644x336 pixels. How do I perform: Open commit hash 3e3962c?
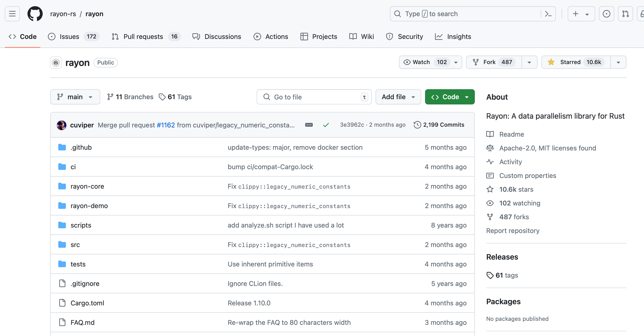pos(352,125)
